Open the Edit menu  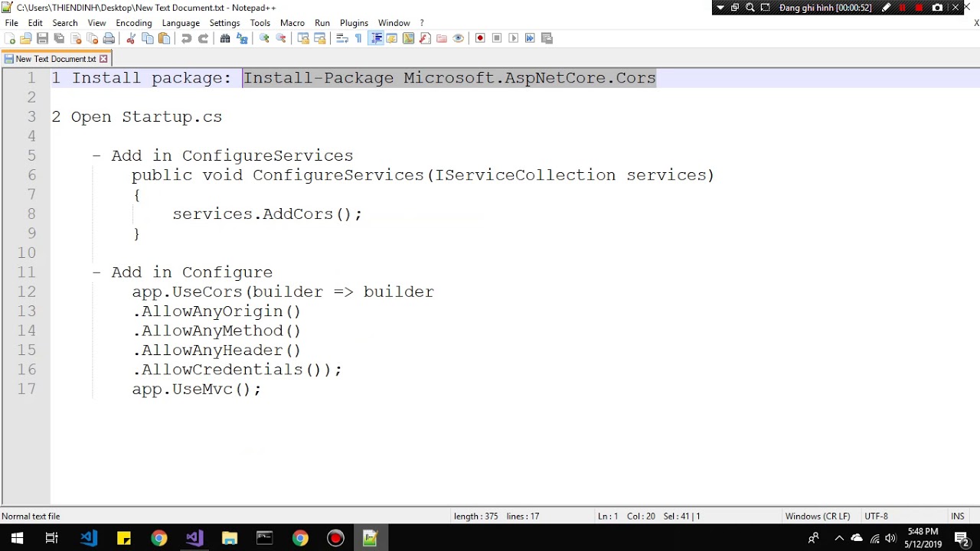point(35,23)
